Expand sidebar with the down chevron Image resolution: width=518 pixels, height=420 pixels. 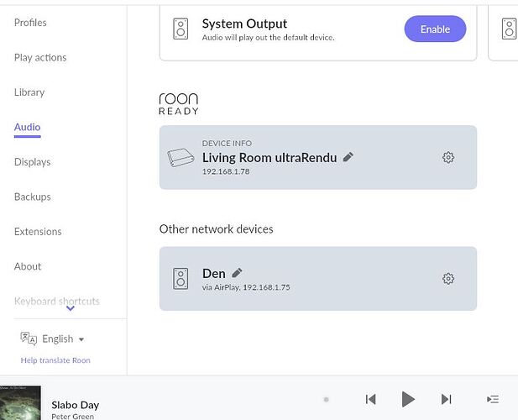[71, 308]
